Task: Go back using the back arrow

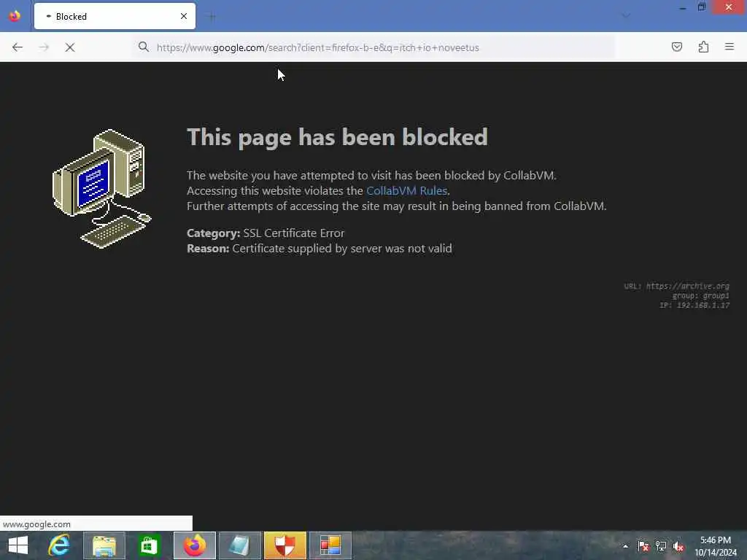Action: [18, 47]
